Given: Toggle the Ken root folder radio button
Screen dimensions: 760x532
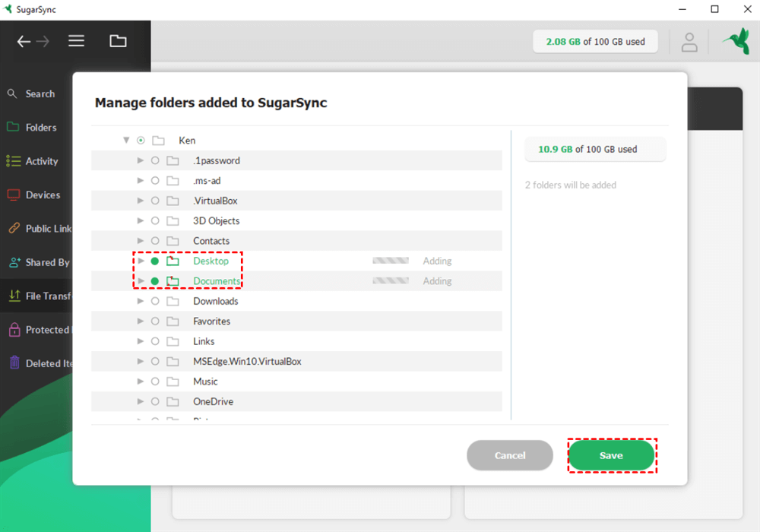Looking at the screenshot, I should [x=141, y=141].
